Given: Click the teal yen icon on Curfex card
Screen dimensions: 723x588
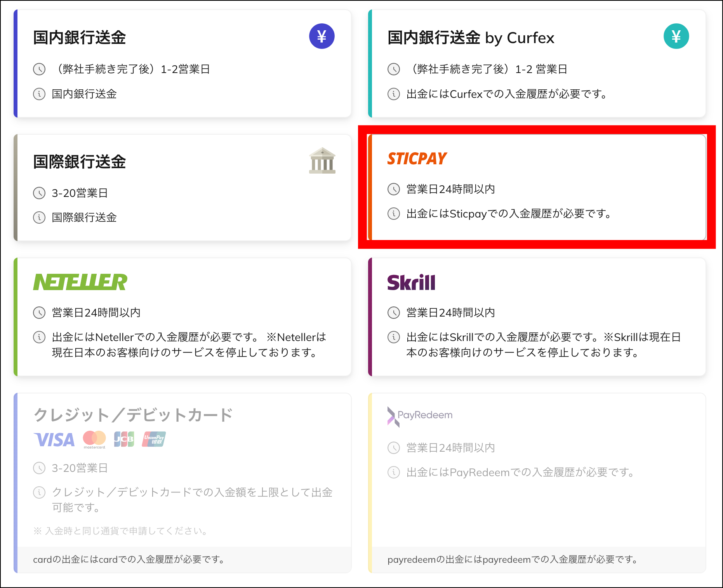Looking at the screenshot, I should [x=676, y=36].
